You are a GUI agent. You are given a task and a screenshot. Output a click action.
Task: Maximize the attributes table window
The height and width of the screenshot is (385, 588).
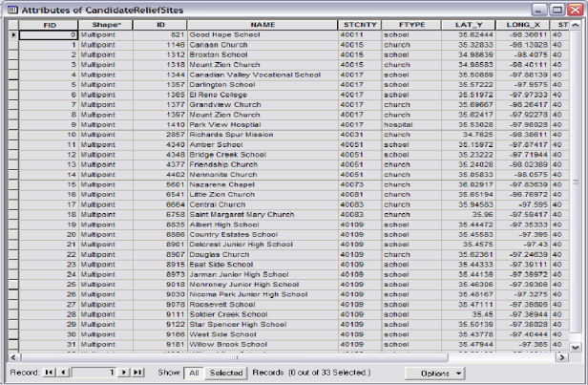(x=559, y=8)
